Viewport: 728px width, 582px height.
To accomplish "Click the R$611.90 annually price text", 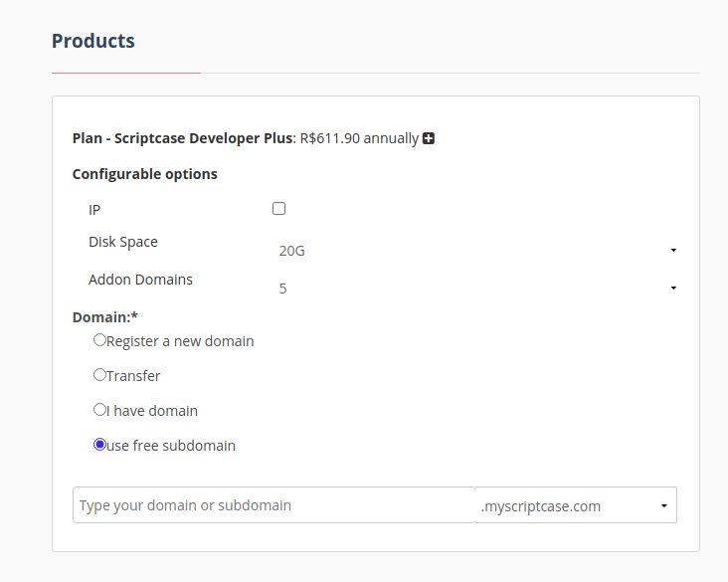I will (359, 138).
